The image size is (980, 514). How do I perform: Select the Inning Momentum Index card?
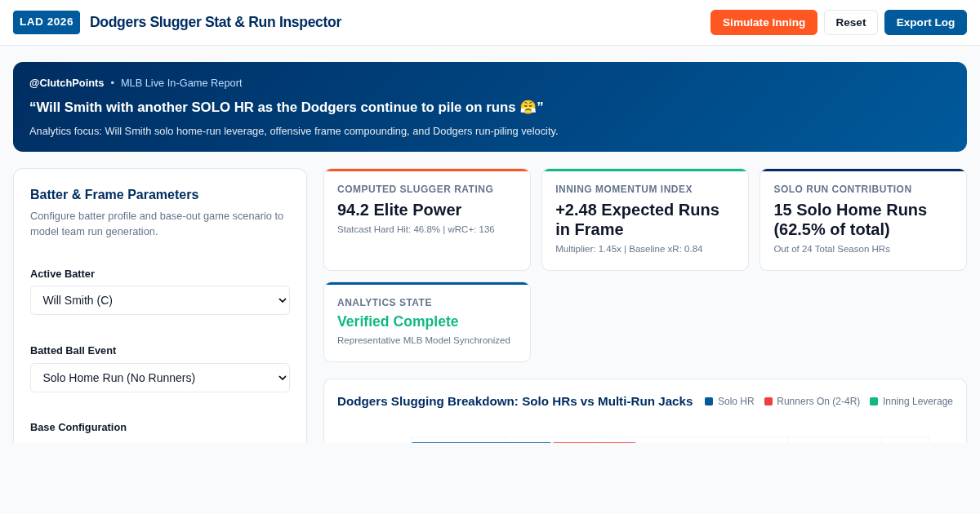[x=645, y=219]
